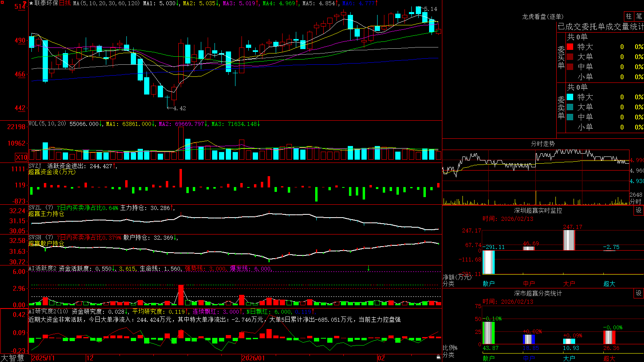This screenshot has width=644, height=362.
Task: Click the 柱 (bar) view button
Action: click(629, 16)
